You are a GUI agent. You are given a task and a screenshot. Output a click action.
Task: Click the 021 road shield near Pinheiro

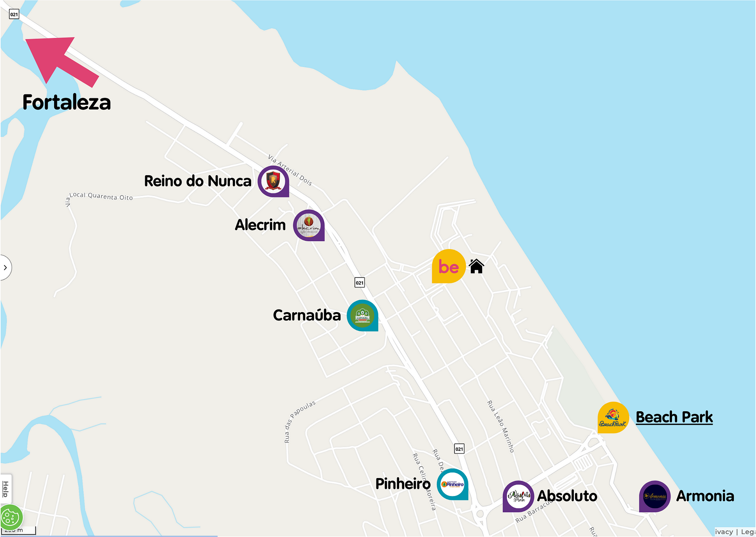tap(459, 449)
